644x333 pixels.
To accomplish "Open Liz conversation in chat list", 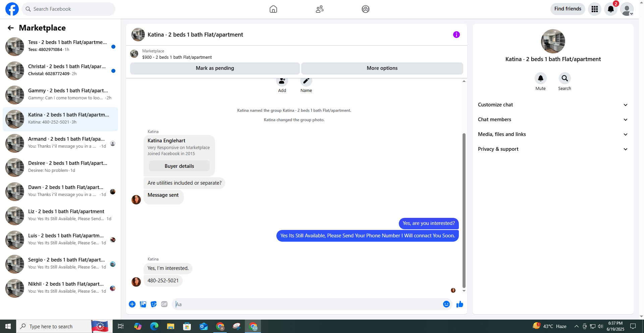I will point(60,216).
